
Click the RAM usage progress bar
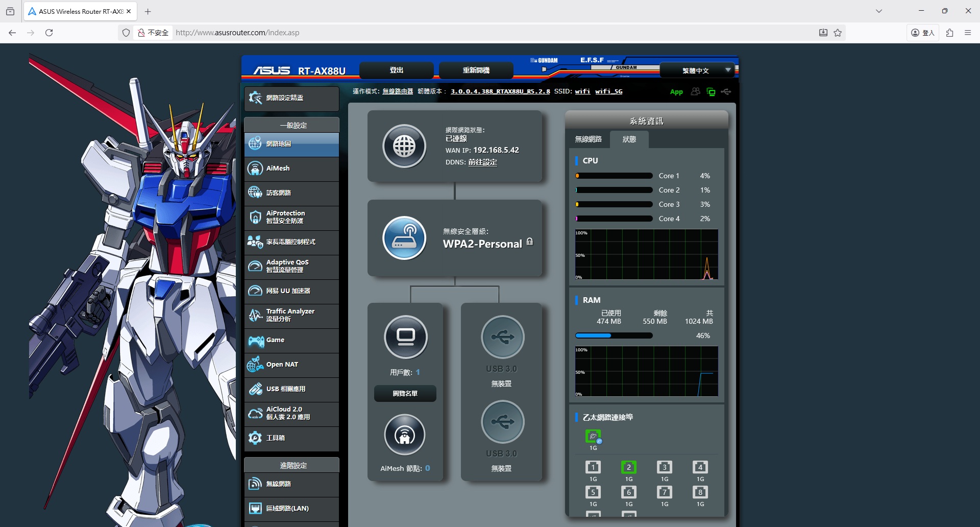click(x=614, y=336)
